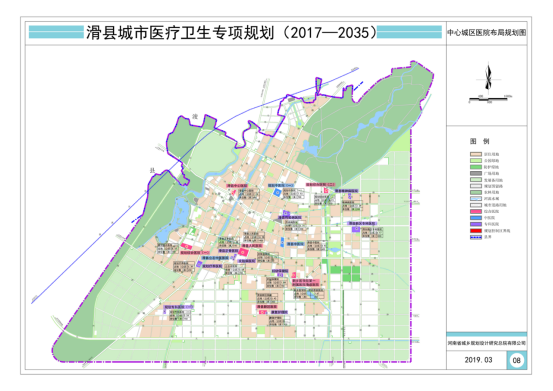The width and height of the screenshot is (553, 391).
Task: Click the north arrow compass symbol
Action: (x=488, y=76)
